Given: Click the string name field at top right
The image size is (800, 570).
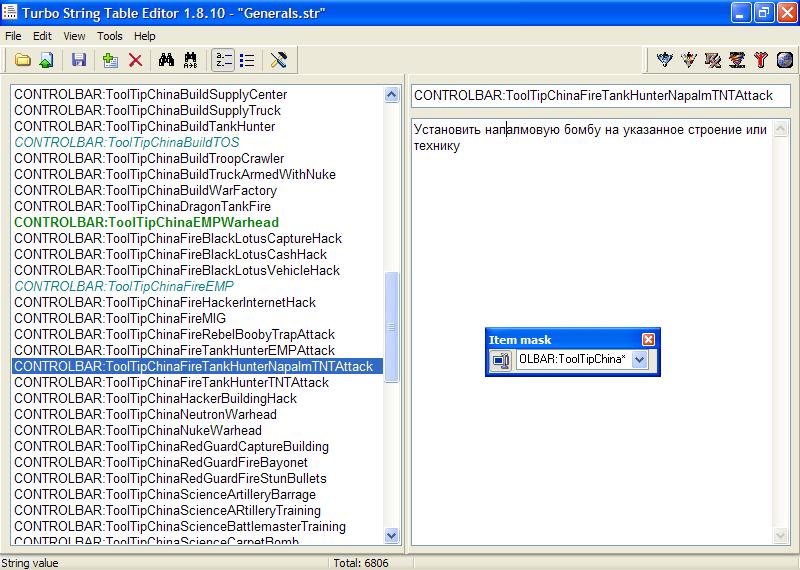Looking at the screenshot, I should [601, 95].
